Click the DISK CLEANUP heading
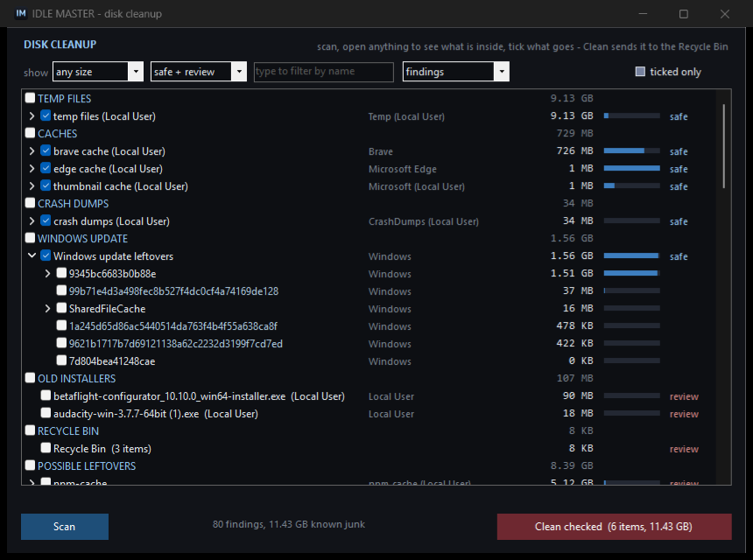Image resolution: width=753 pixels, height=560 pixels. coord(60,44)
